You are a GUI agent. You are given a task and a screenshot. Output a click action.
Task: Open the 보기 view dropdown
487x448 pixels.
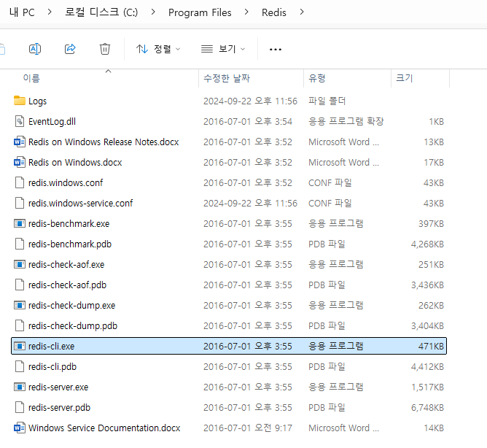(x=223, y=49)
